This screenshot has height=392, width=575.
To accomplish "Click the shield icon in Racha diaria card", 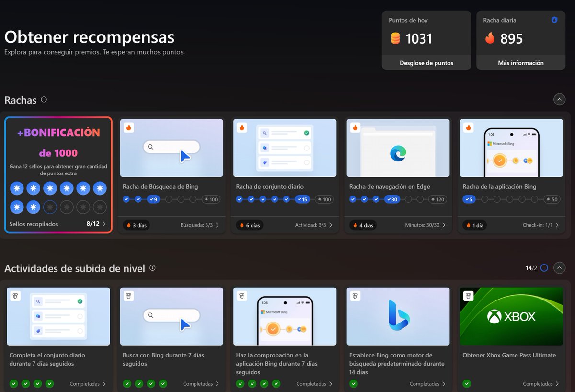I will pos(554,20).
